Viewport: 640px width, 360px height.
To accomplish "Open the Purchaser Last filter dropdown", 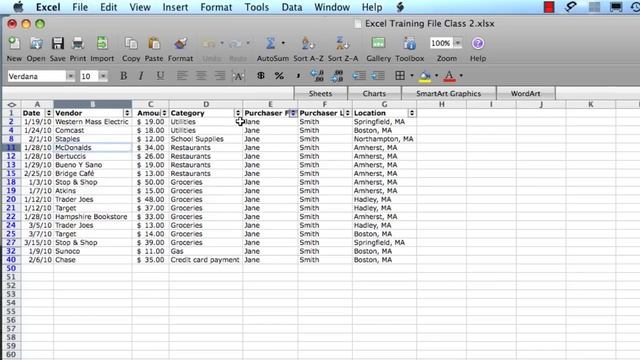I will [x=347, y=113].
